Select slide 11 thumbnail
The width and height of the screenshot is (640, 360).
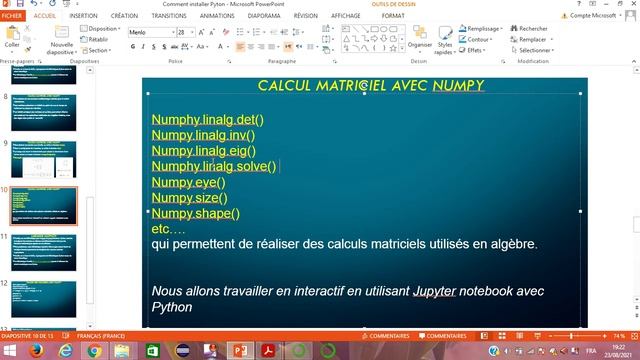[44, 253]
